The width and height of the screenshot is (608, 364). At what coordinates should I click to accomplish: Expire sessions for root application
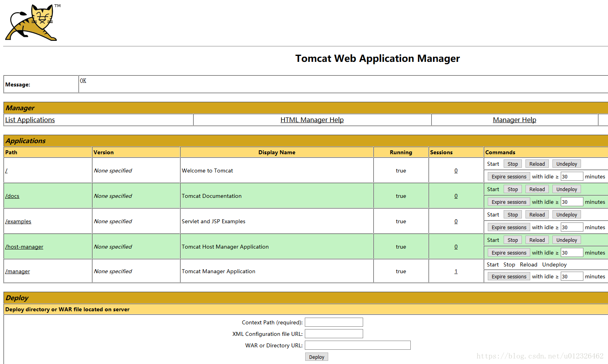pyautogui.click(x=509, y=176)
